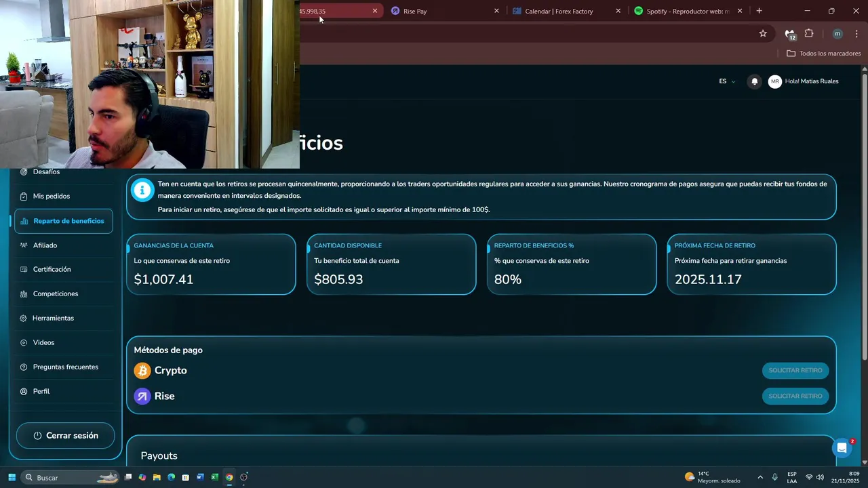Click the microphone icon in the system tray
The image size is (868, 488).
(774, 477)
